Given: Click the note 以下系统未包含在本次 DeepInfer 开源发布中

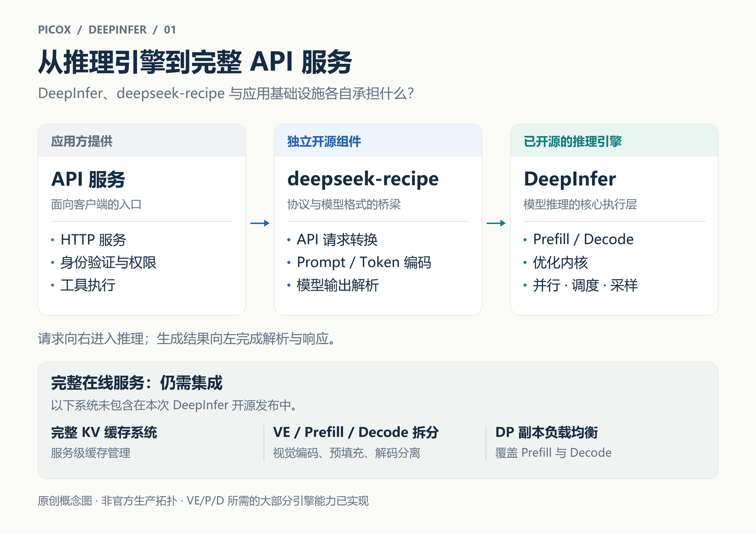Looking at the screenshot, I should [x=174, y=405].
